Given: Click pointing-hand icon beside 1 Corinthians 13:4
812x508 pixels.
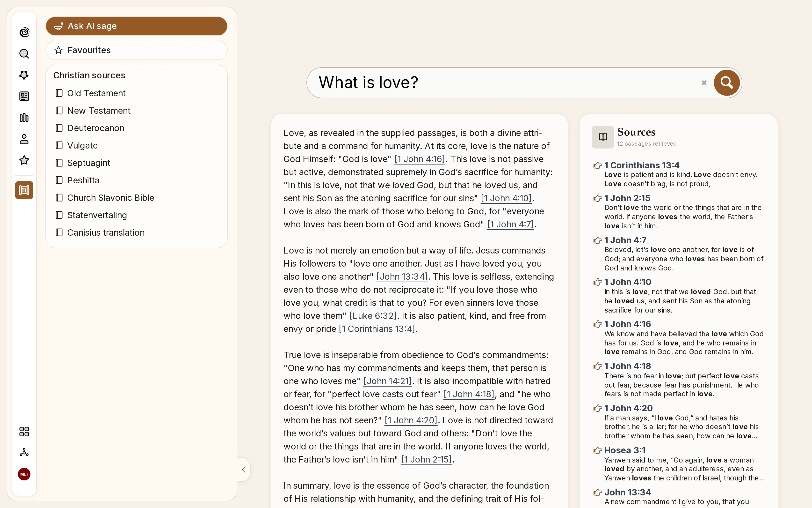Looking at the screenshot, I should [x=598, y=165].
